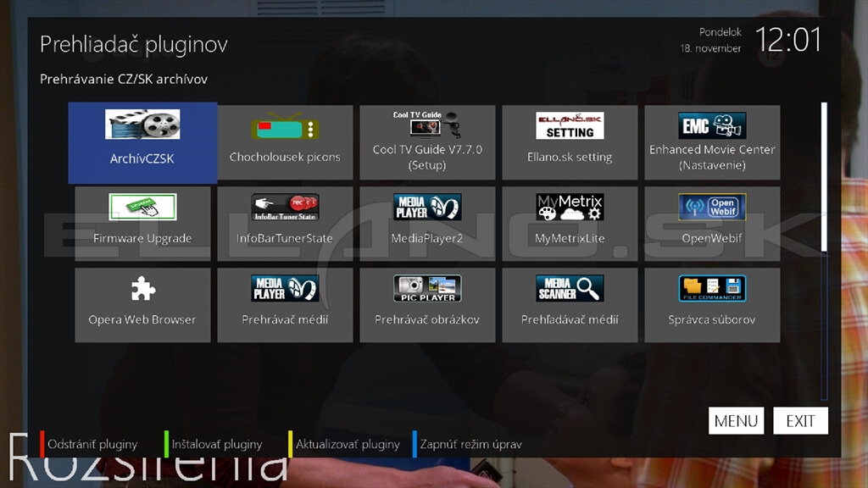Open Cool TV Guide V7.7.0 setup
868x488 pixels.
pyautogui.click(x=427, y=142)
